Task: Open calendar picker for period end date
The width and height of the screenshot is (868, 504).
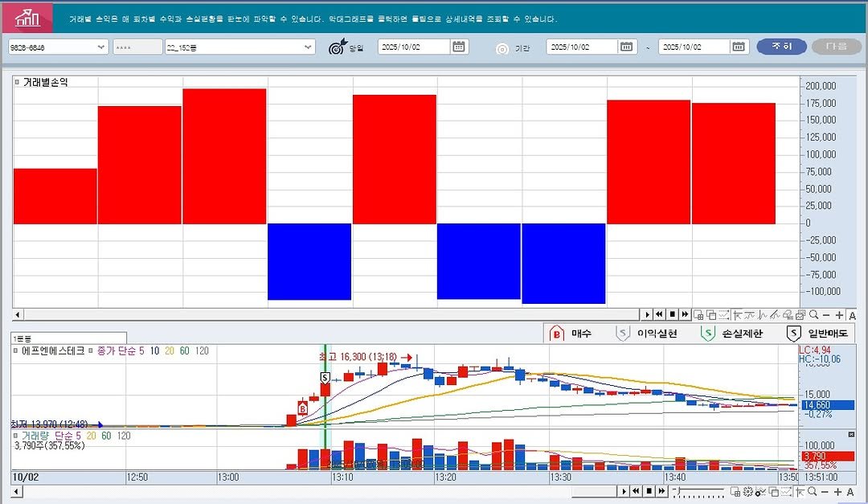Action: (739, 47)
